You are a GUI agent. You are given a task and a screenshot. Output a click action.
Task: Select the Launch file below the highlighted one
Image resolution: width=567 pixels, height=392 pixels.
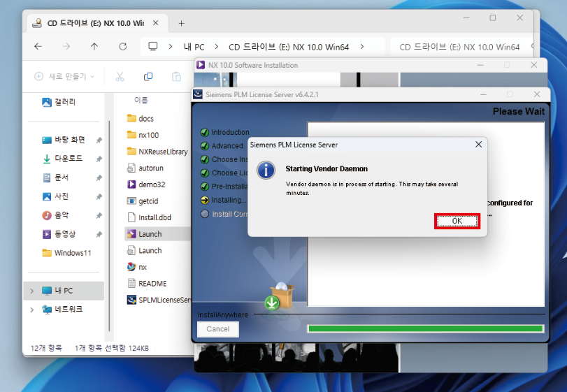coord(145,250)
